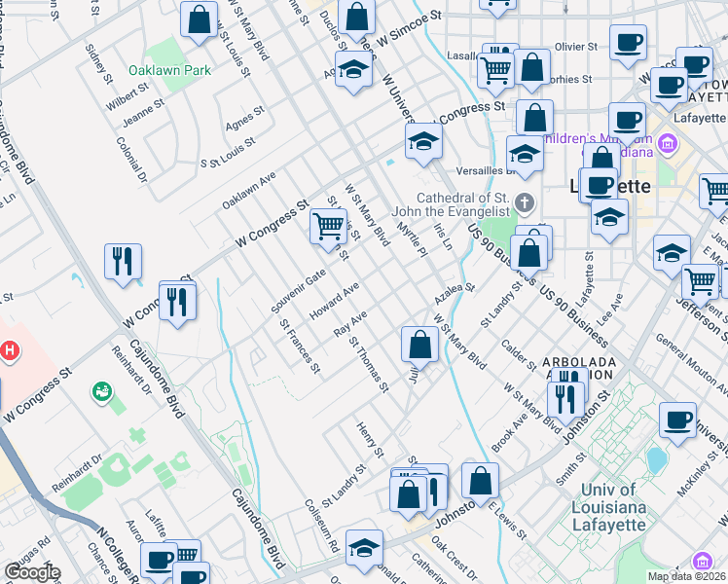Image resolution: width=728 pixels, height=584 pixels.
Task: Click the purple museum marker at bottom right
Action: coord(702,561)
